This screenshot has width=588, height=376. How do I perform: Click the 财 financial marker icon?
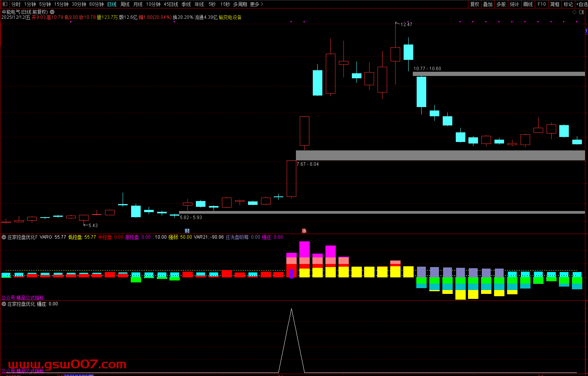[x=187, y=231]
